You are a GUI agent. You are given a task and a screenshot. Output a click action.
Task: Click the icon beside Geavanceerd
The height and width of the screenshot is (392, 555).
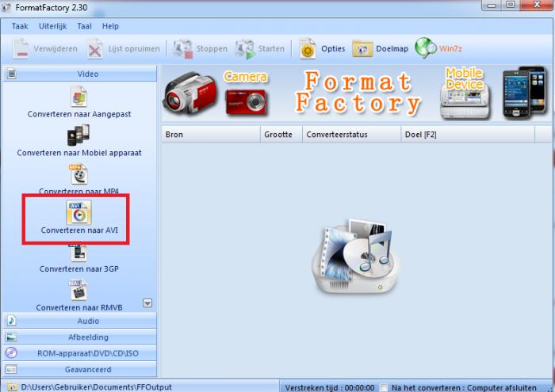[x=11, y=369]
